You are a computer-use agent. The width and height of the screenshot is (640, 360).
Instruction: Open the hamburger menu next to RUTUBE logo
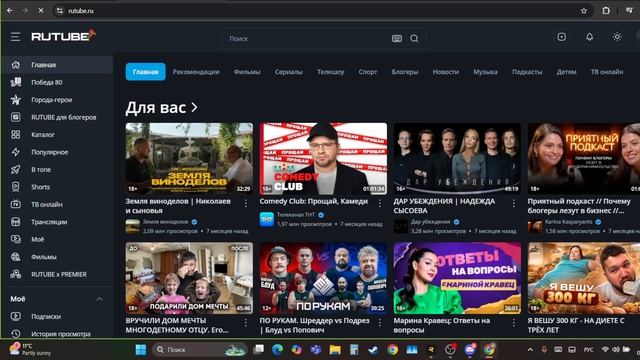(x=16, y=37)
